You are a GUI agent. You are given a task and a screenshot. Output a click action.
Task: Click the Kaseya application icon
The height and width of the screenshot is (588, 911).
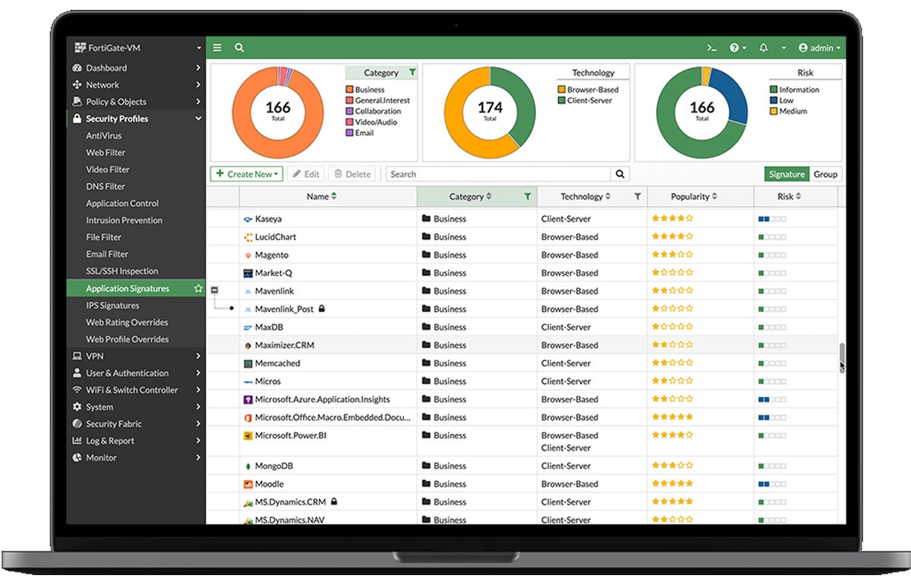(247, 219)
